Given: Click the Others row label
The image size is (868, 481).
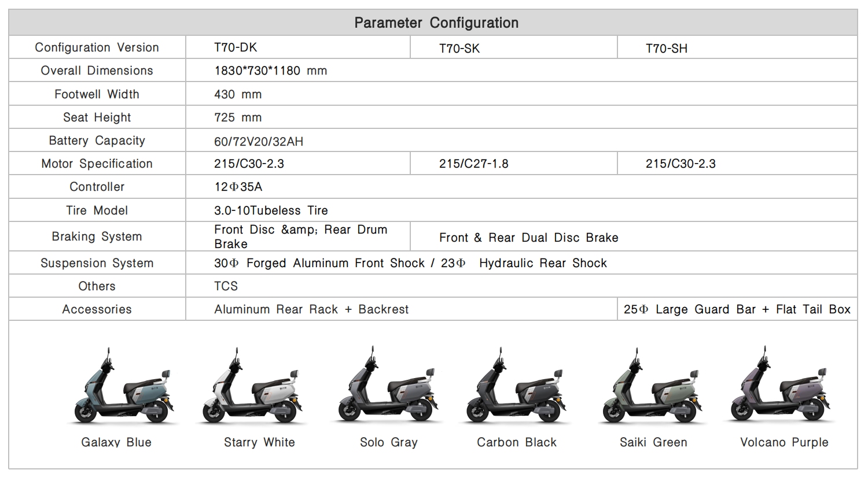Looking at the screenshot, I should pyautogui.click(x=97, y=286).
